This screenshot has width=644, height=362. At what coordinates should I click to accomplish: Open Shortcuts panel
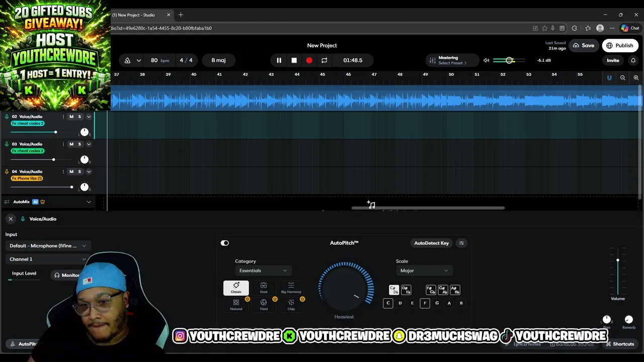pos(620,344)
